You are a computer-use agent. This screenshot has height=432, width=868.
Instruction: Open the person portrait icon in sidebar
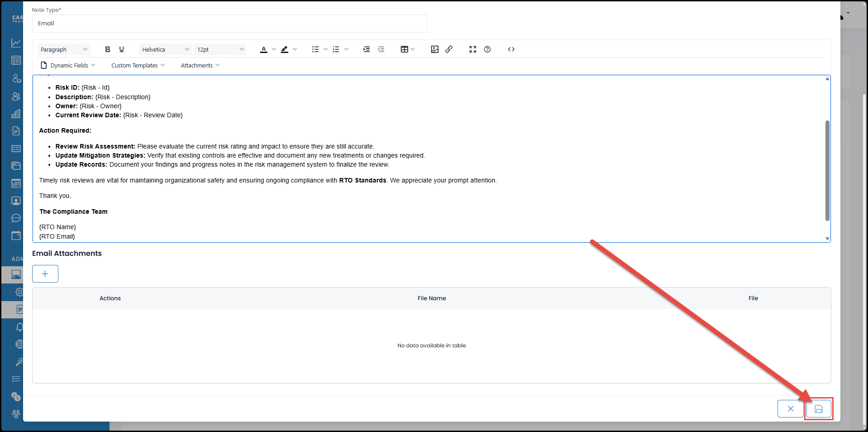16,201
